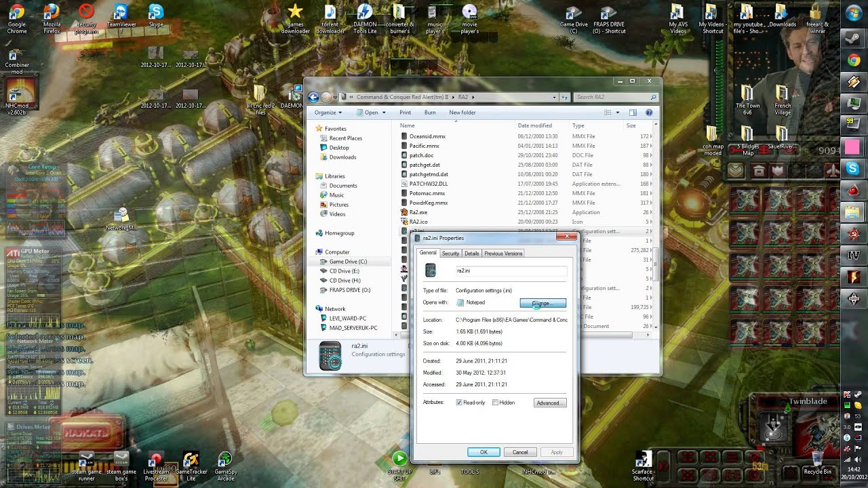The image size is (868, 488).
Task: Open torrent downloader desktop icon
Action: pyautogui.click(x=330, y=18)
